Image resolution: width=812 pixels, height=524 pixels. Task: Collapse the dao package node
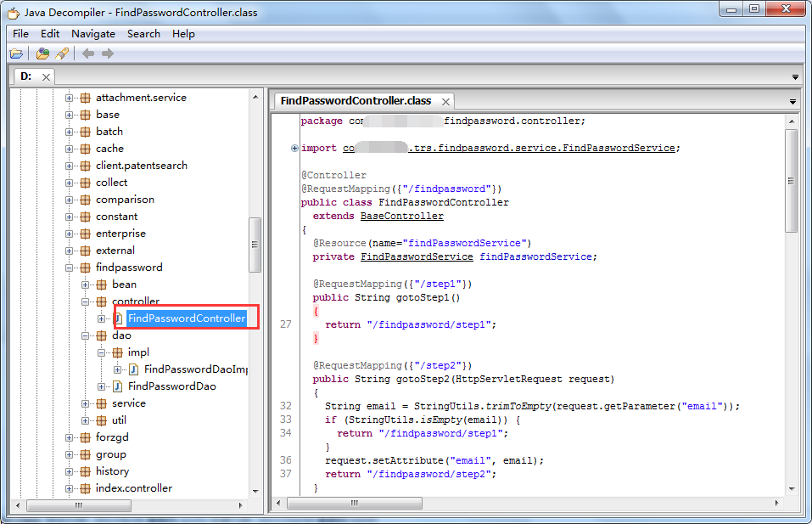tap(86, 335)
